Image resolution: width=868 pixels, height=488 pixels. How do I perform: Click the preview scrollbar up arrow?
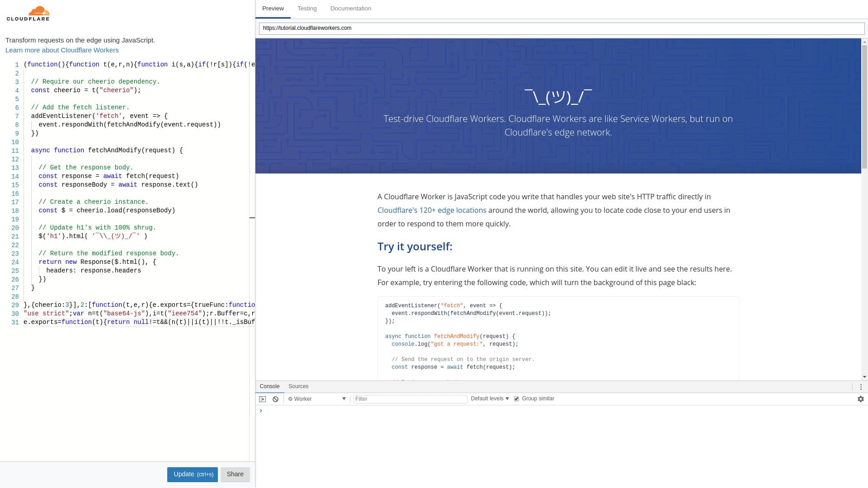864,42
